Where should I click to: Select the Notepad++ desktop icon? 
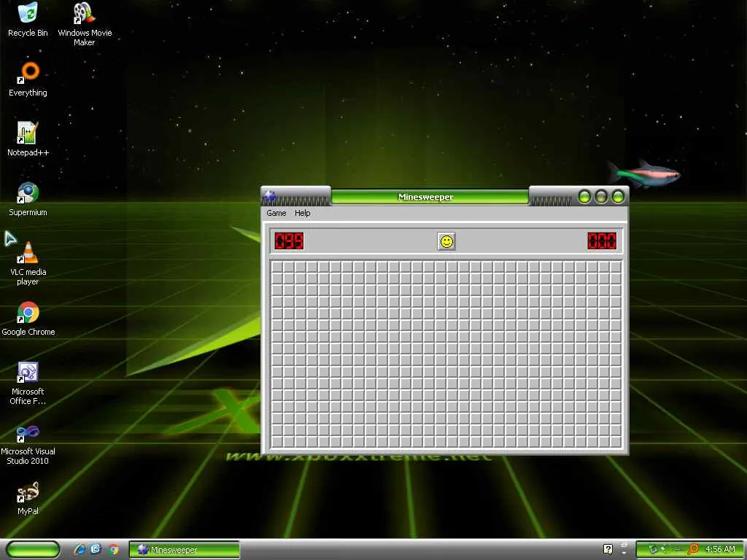[28, 139]
